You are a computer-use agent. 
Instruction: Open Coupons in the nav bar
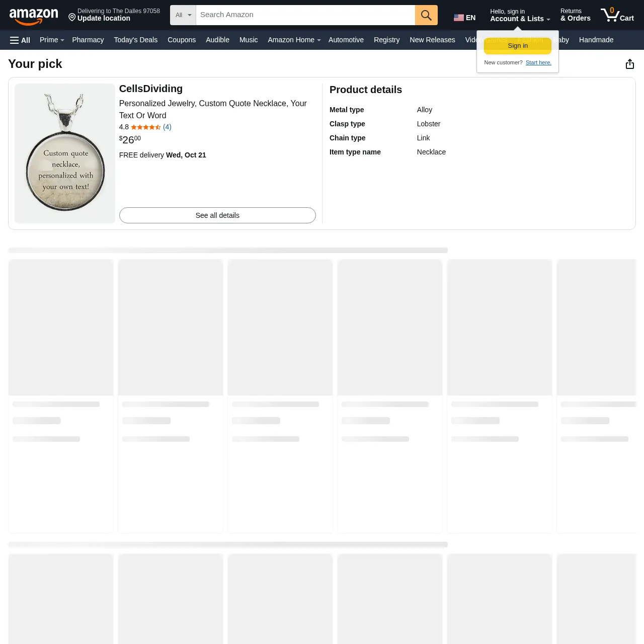(x=182, y=40)
